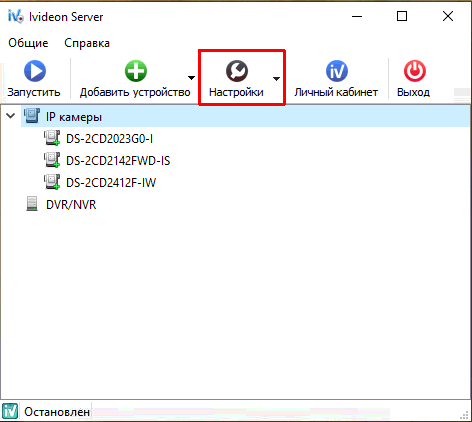
Task: Click the window resize grip
Action: 464,415
